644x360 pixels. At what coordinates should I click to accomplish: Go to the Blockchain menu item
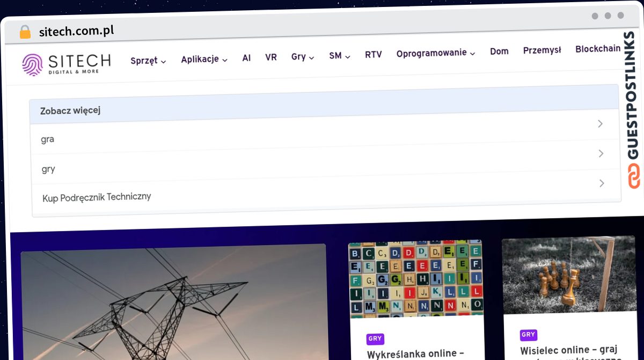[x=598, y=49]
